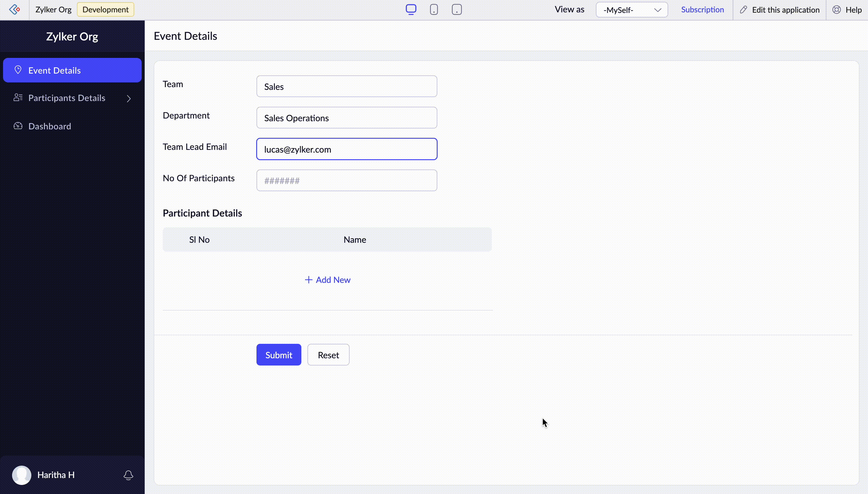Open Participants Details sidebar section

point(67,98)
